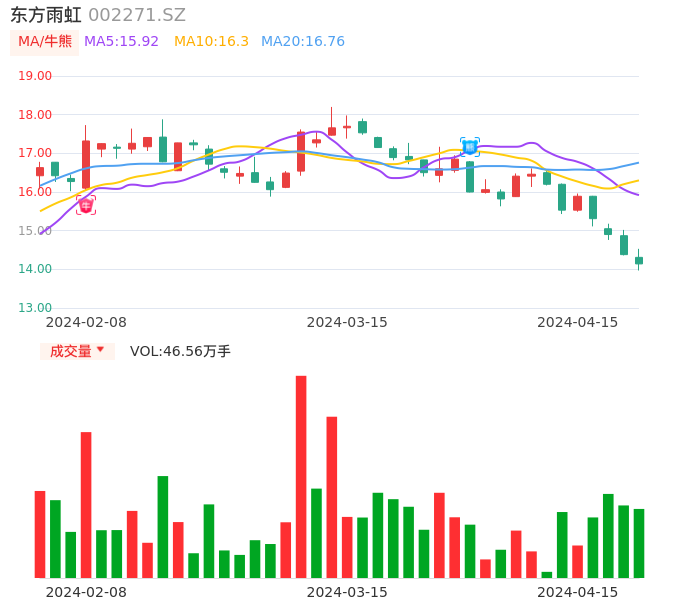This screenshot has height=606, width=686.
Task: Open the 东方雨虹 stock name
Action: (46, 15)
